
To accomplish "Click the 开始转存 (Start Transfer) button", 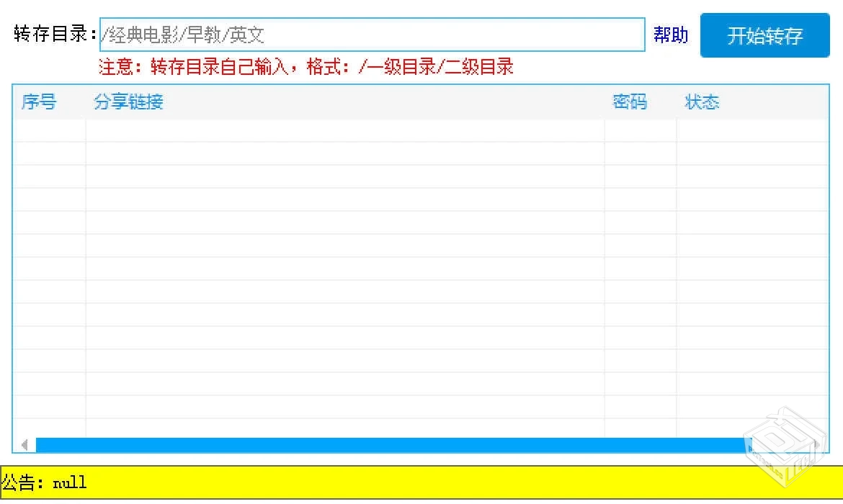I will click(x=764, y=35).
